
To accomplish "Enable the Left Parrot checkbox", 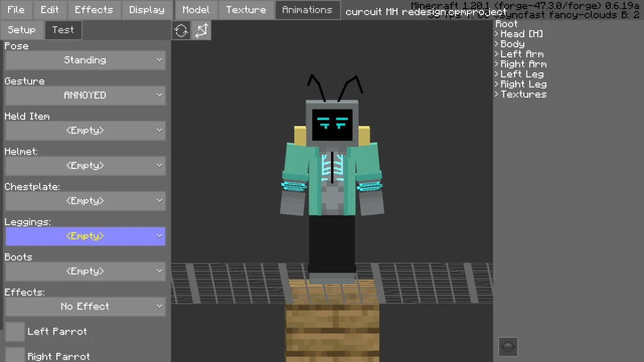I will 15,331.
